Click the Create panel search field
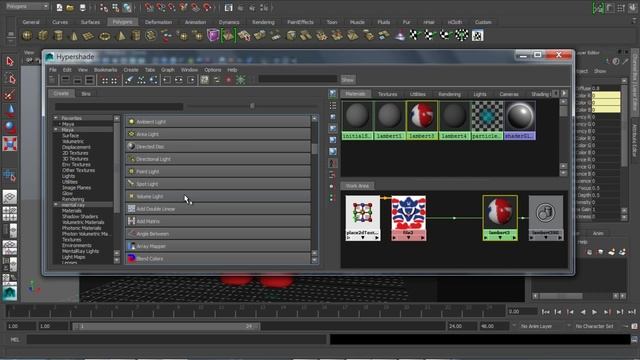The image size is (640, 360). (119, 107)
